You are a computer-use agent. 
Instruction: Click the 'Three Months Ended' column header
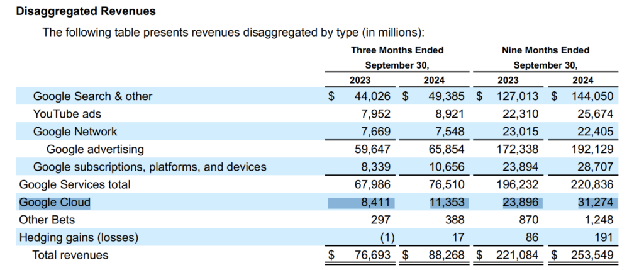pyautogui.click(x=397, y=50)
